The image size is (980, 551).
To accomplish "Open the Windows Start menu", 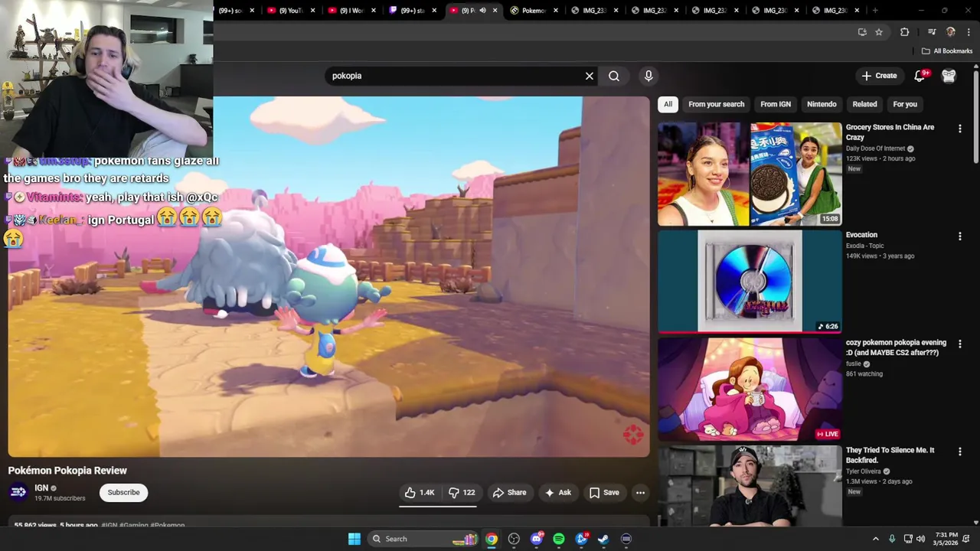I will click(354, 539).
